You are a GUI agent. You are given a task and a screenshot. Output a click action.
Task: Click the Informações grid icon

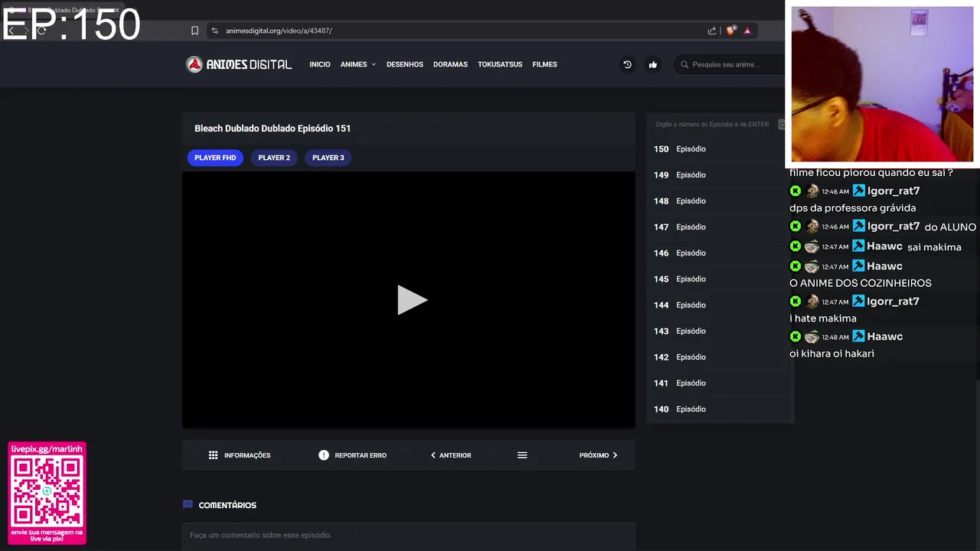213,455
